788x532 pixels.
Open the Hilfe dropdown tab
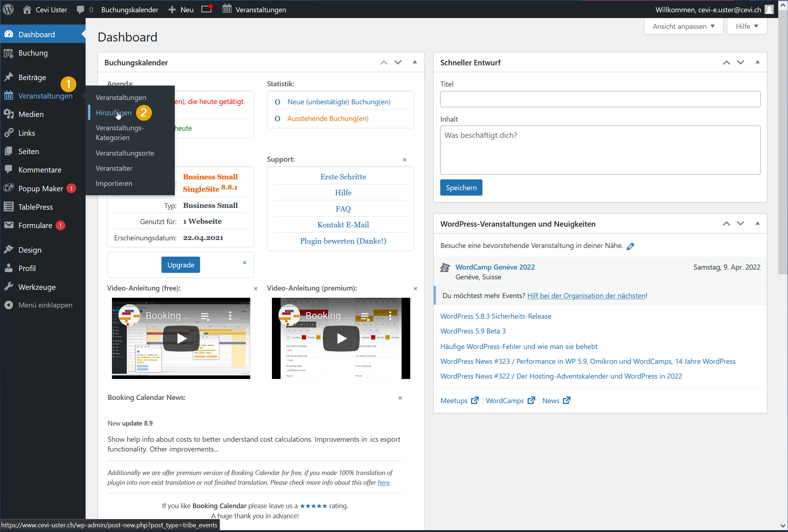[747, 26]
